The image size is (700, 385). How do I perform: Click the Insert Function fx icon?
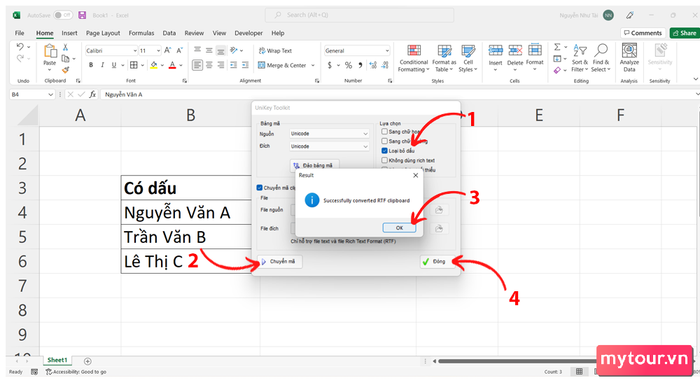point(92,94)
